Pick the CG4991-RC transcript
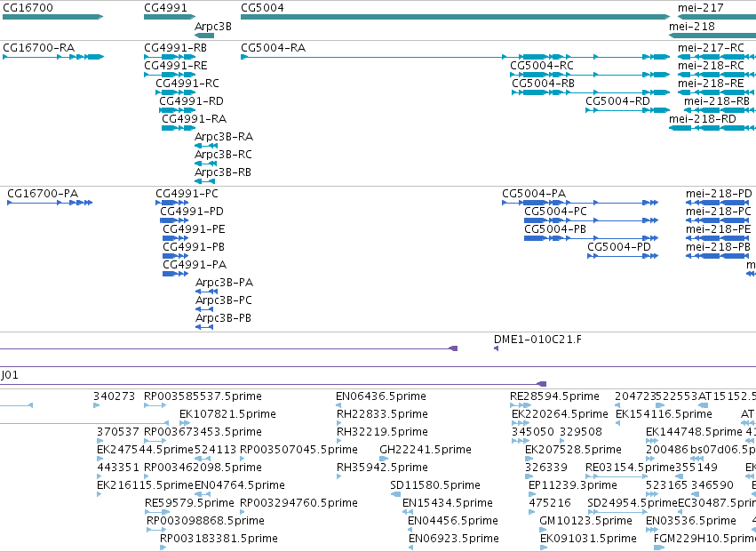Image resolution: width=756 pixels, height=552 pixels. pos(176,92)
